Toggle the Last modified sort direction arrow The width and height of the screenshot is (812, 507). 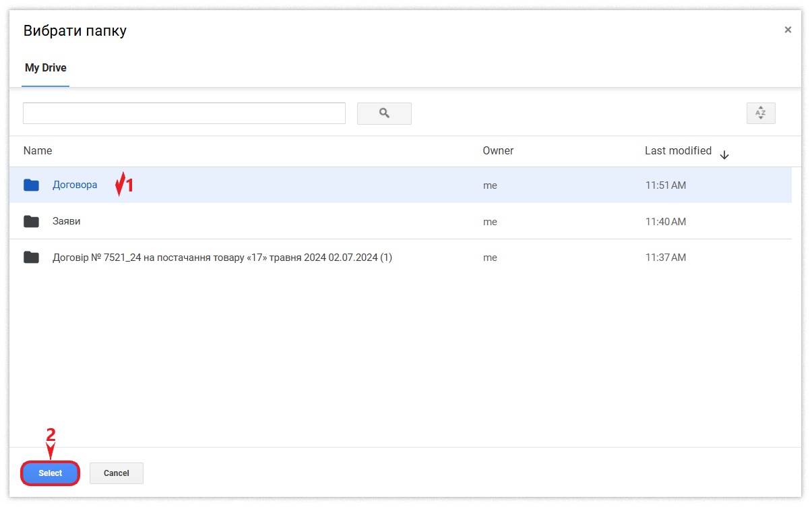pos(724,155)
